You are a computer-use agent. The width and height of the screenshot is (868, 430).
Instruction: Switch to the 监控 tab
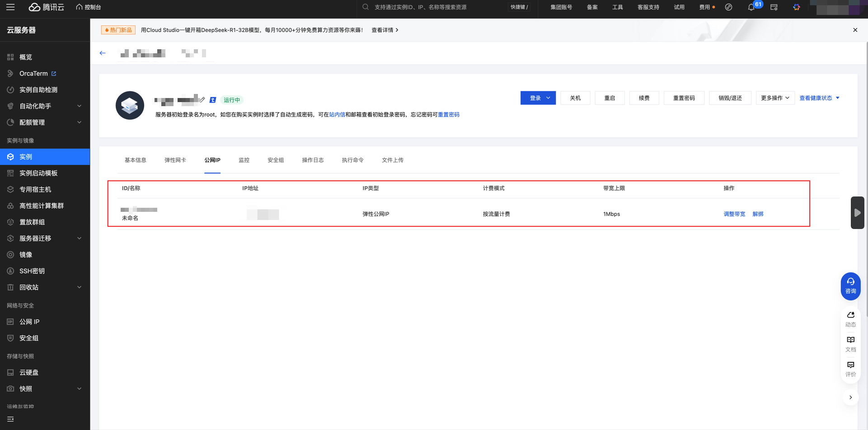tap(244, 160)
